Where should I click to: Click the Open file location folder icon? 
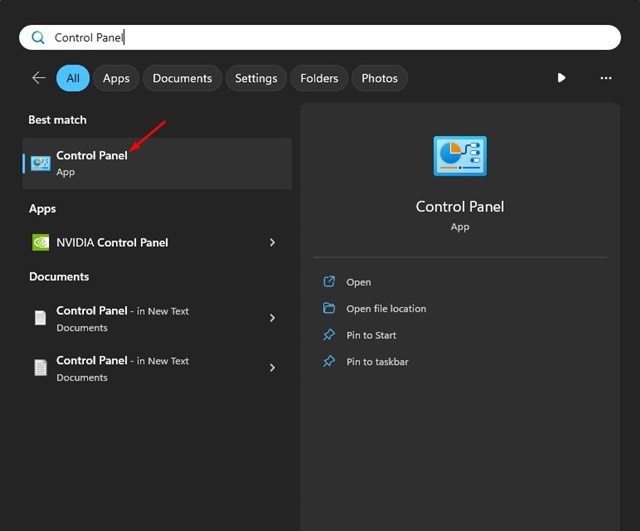tap(329, 308)
